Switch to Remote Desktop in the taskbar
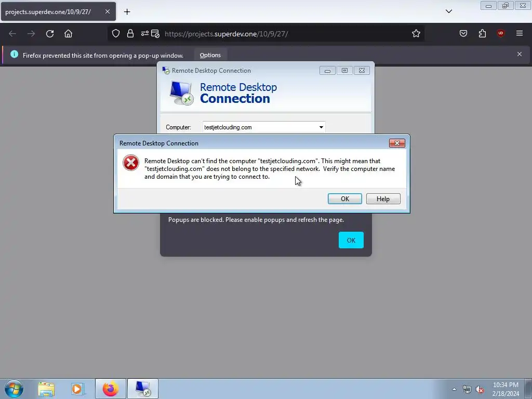 [143, 389]
